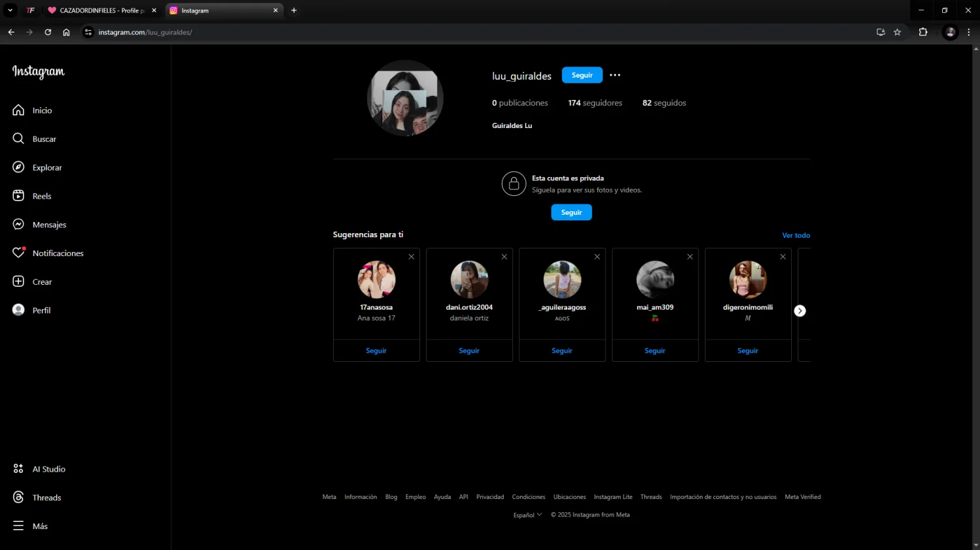Open a new browser tab

pos(294,10)
